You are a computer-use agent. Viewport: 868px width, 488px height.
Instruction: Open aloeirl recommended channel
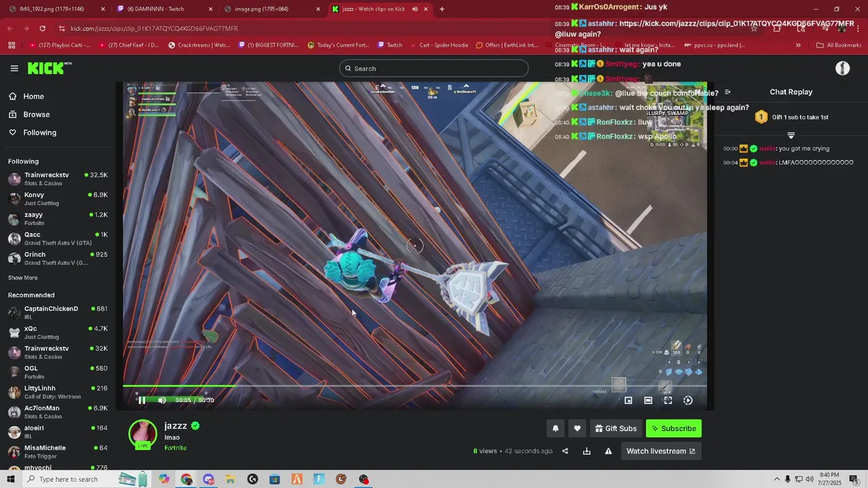(x=58, y=432)
